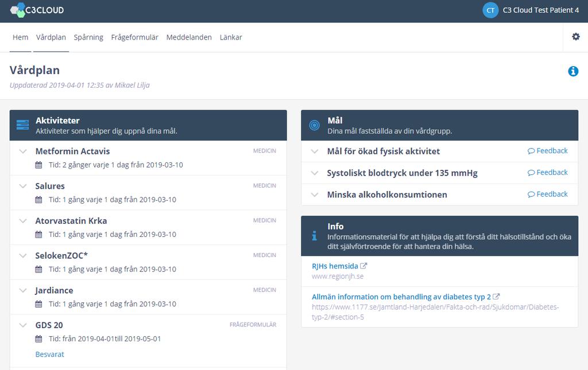Click the Mål target icon

coord(314,125)
